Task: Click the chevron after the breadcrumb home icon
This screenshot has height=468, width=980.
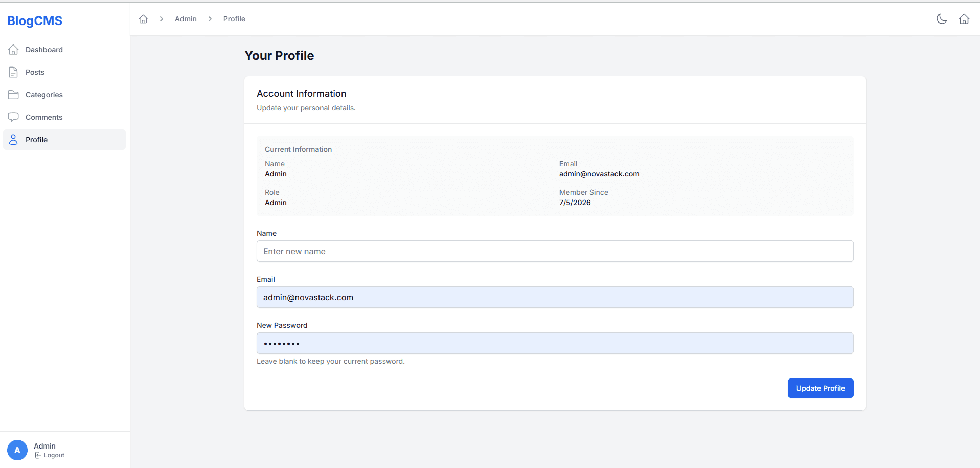Action: click(x=162, y=19)
